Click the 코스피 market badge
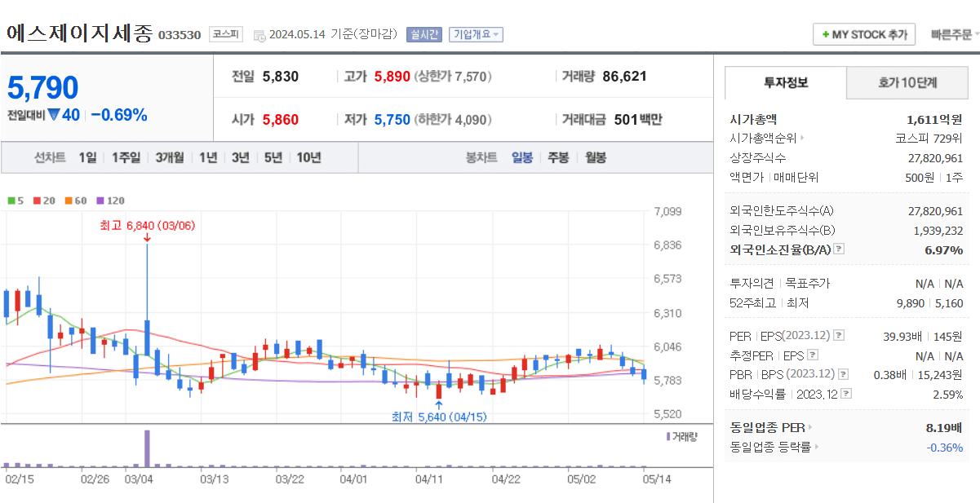The width and height of the screenshot is (980, 503). (225, 34)
